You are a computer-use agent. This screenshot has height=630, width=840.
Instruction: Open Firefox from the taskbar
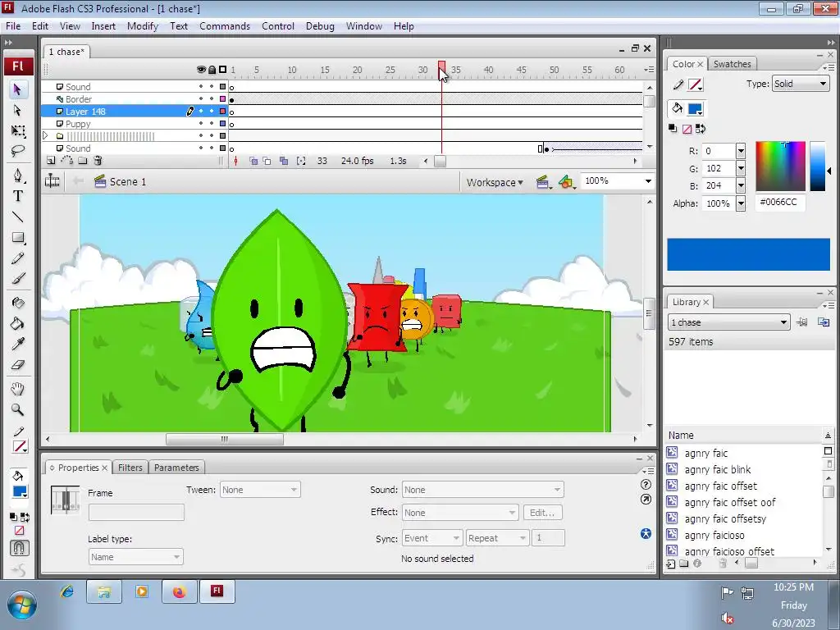[x=178, y=591]
